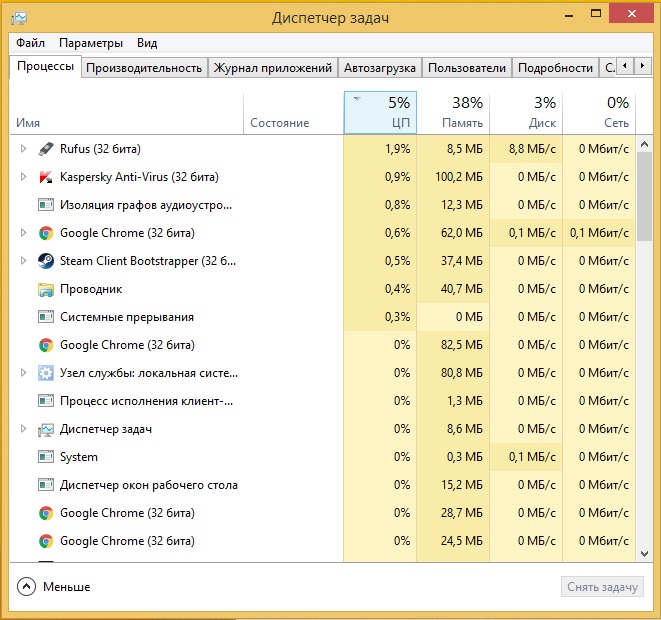Screen dimensions: 661x620
Task: Sort by the Диск column header
Action: [526, 113]
